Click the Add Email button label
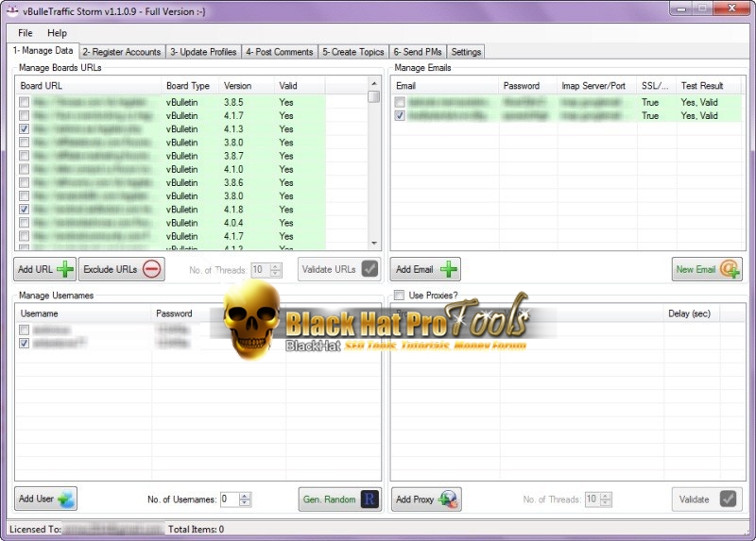This screenshot has height=541, width=756. 415,269
